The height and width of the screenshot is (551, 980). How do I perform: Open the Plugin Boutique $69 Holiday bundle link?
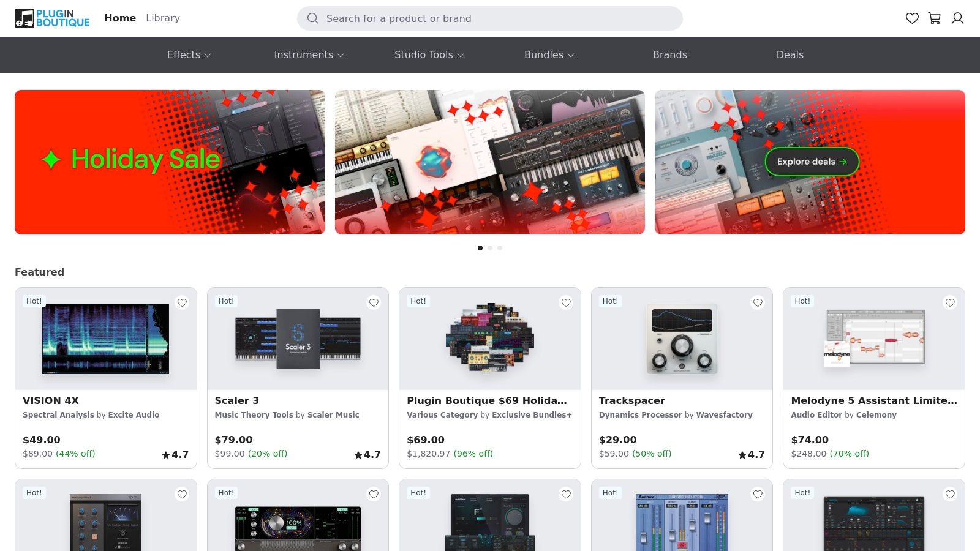[x=487, y=400]
